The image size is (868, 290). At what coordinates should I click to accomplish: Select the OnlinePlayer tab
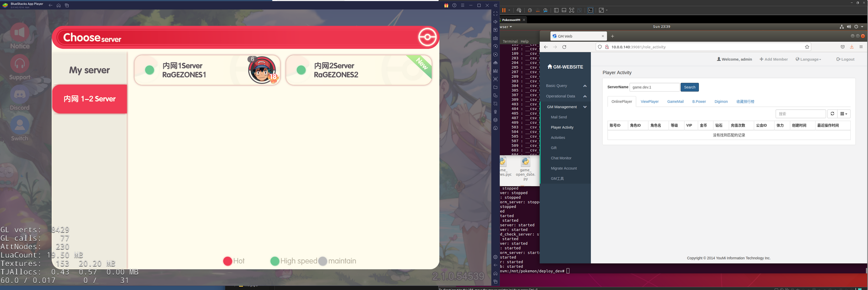622,102
